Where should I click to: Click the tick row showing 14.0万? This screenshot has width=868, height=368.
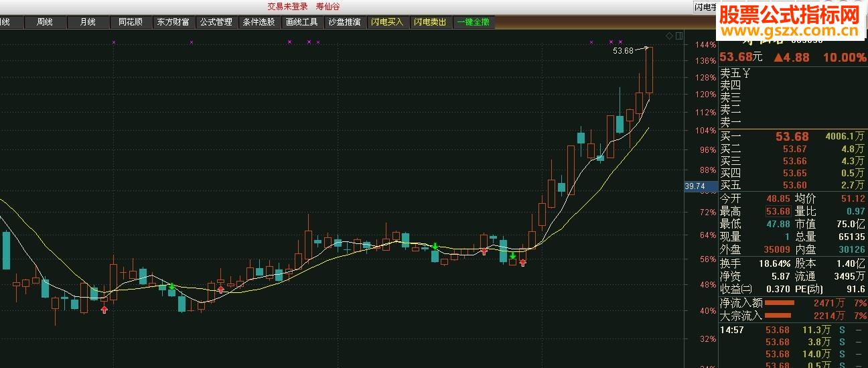[x=793, y=354]
